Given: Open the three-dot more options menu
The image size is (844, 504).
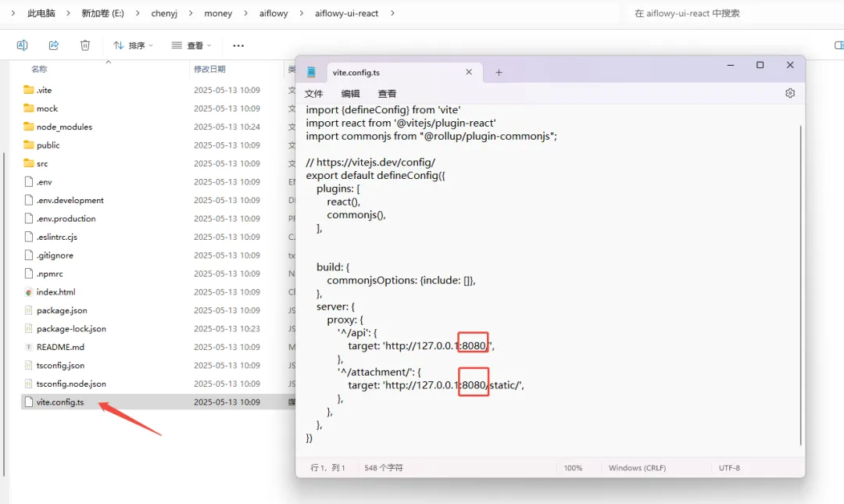Looking at the screenshot, I should click(238, 46).
